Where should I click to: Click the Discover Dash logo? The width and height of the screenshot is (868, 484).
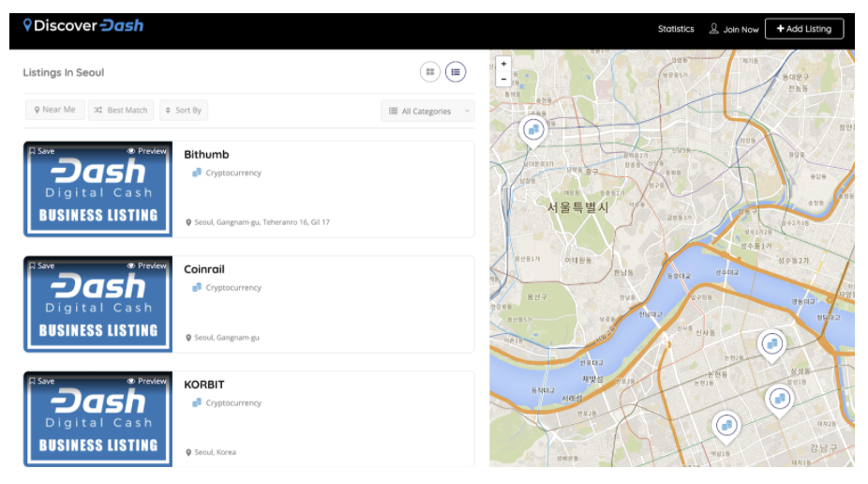pos(83,25)
